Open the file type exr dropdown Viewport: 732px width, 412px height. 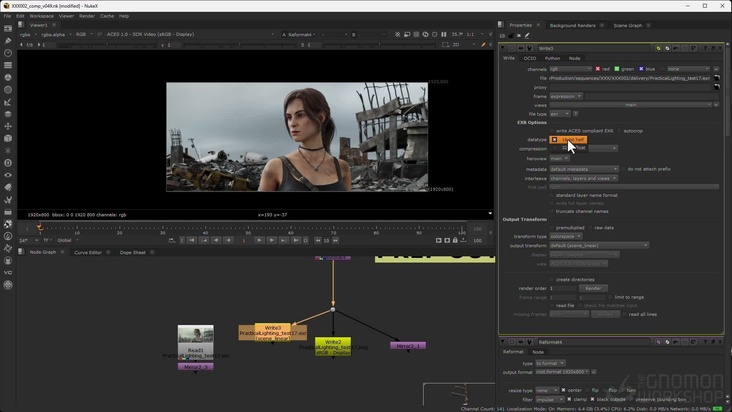[x=560, y=114]
